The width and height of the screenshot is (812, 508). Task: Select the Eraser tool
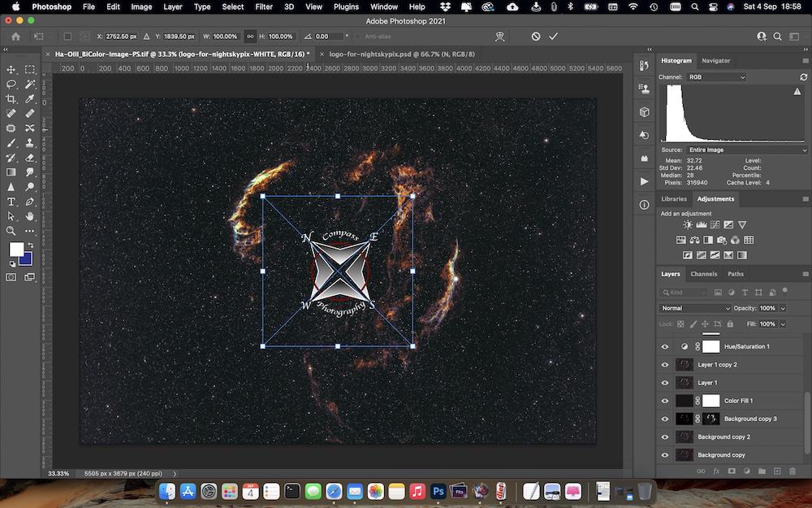coord(30,158)
